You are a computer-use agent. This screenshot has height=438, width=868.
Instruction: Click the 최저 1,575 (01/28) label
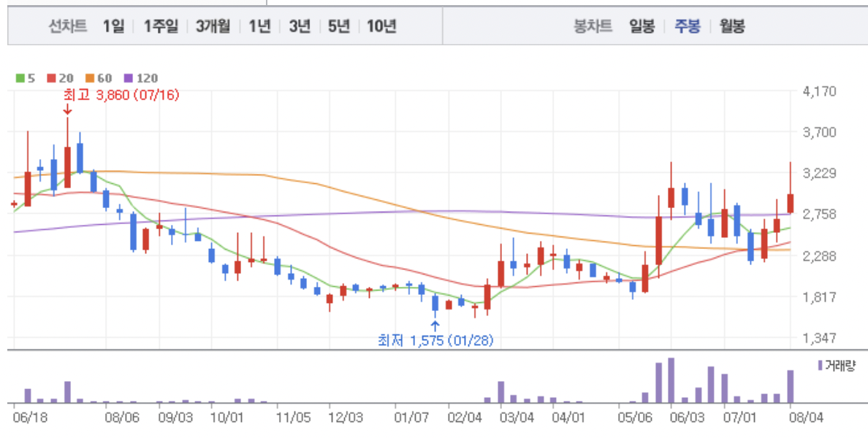[435, 340]
